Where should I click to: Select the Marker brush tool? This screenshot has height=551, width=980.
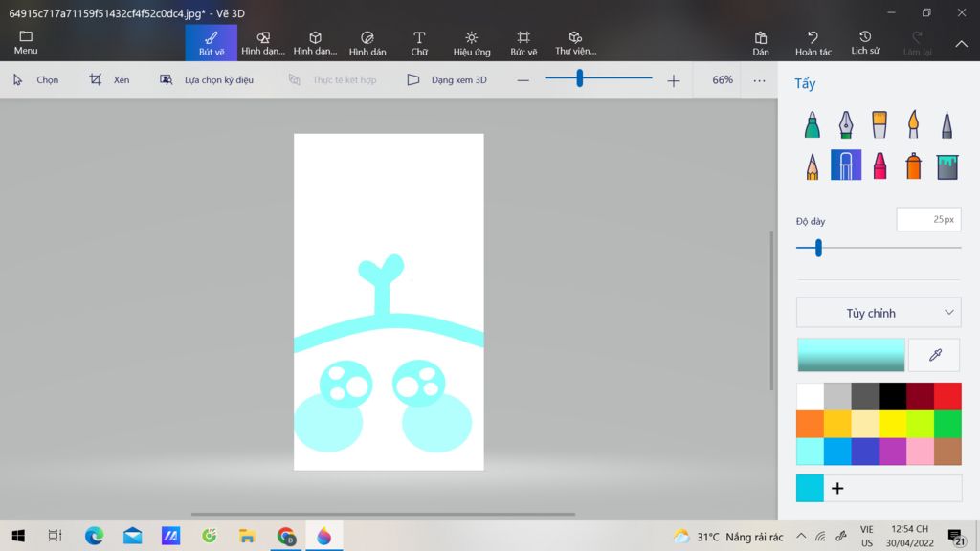click(x=812, y=124)
